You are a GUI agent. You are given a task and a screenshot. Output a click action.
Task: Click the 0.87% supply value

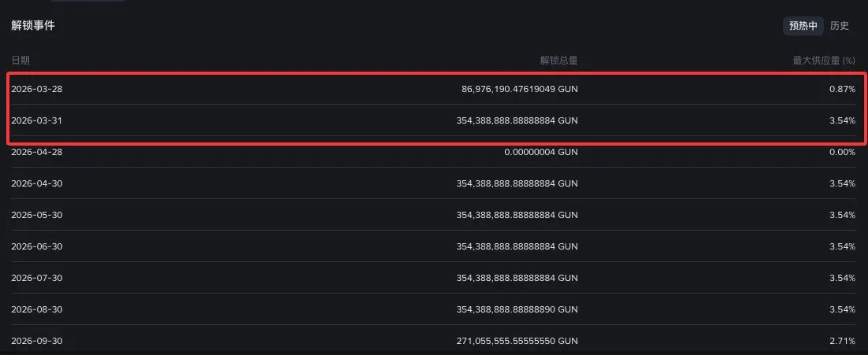point(843,89)
